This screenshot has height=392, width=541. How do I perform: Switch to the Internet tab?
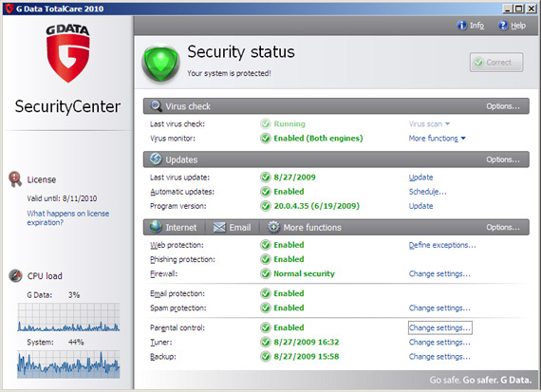pyautogui.click(x=174, y=228)
